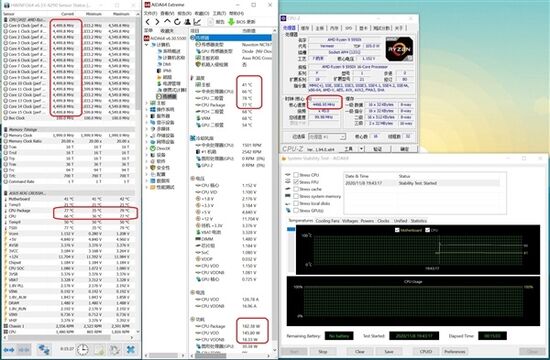The image size is (550, 360).
Task: Open the CPU-Z tools dropdown arrow
Action: point(362,149)
